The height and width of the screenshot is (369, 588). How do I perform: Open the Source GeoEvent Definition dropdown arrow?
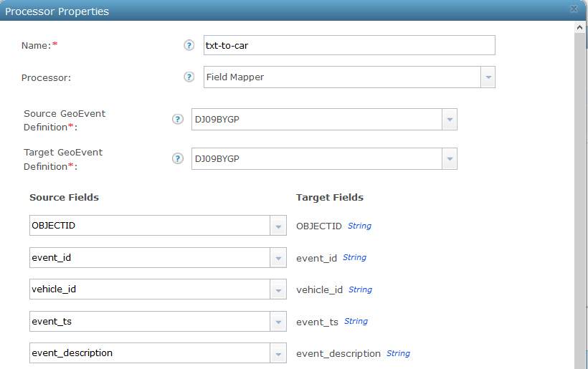450,120
